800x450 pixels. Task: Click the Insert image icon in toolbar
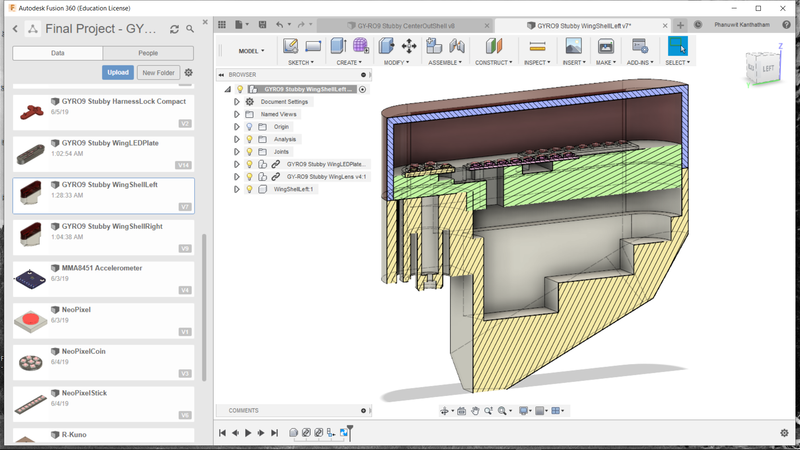pos(573,46)
